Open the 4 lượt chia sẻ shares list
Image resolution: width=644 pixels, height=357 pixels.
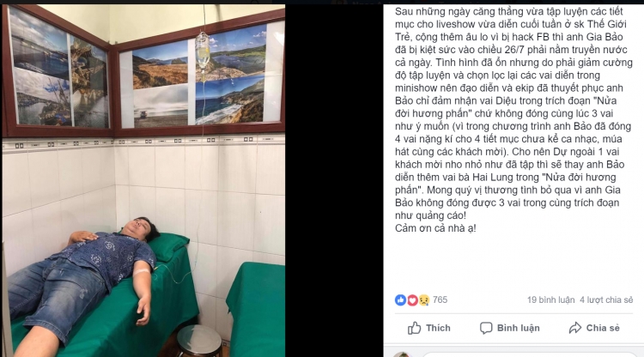tap(606, 300)
